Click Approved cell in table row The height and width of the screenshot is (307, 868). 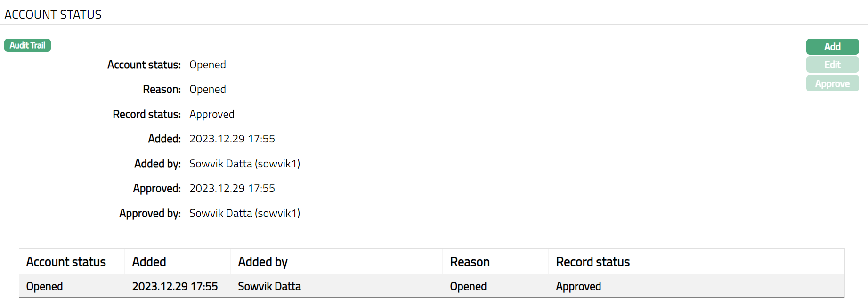[578, 286]
